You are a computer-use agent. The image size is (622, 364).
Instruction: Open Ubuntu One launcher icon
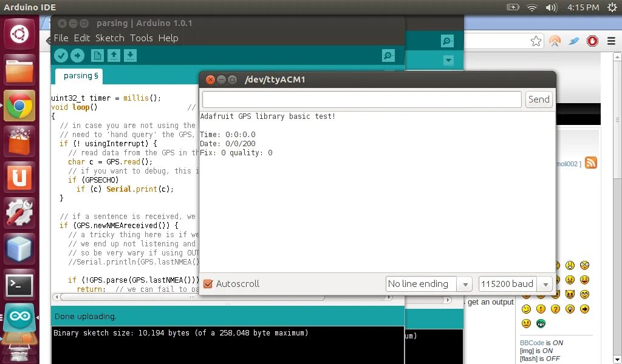(19, 177)
